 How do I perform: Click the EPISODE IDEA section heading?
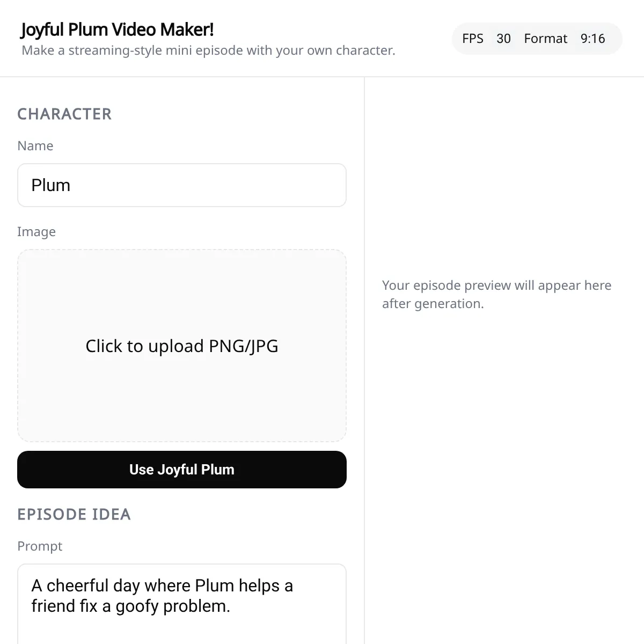74,514
